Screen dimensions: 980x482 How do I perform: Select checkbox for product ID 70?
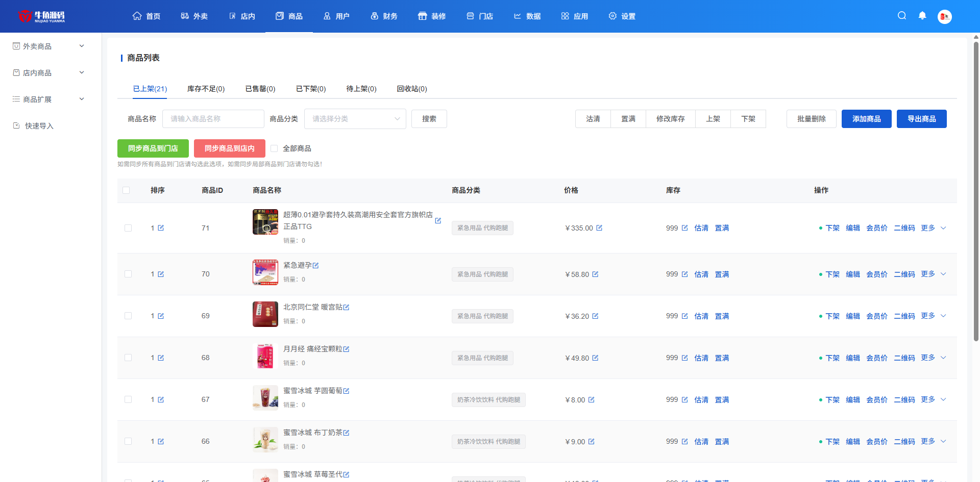[x=128, y=274]
